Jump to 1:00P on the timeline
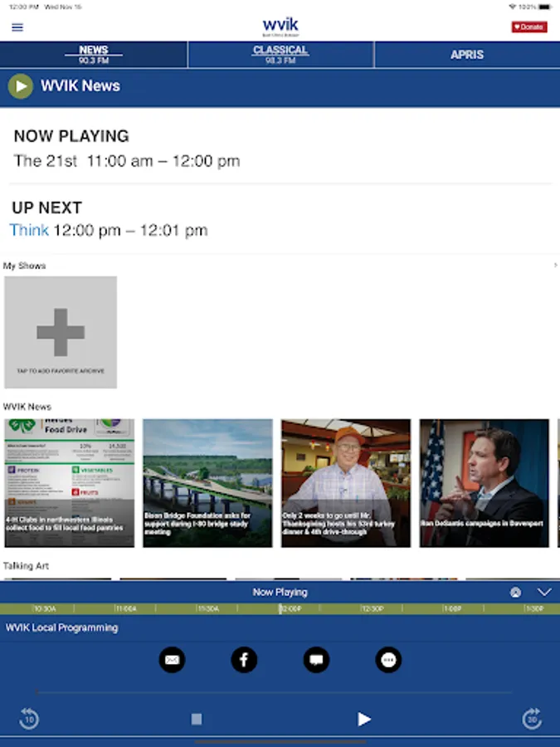This screenshot has height=747, width=560. pos(451,609)
